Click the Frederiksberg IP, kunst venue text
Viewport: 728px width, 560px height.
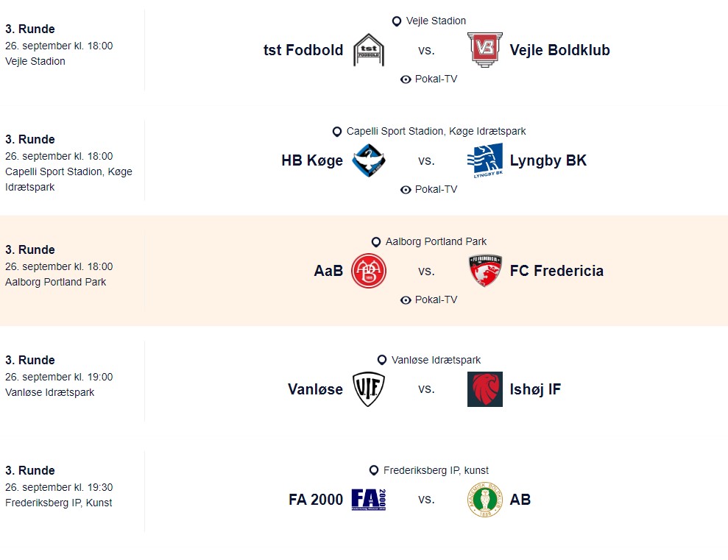[436, 470]
